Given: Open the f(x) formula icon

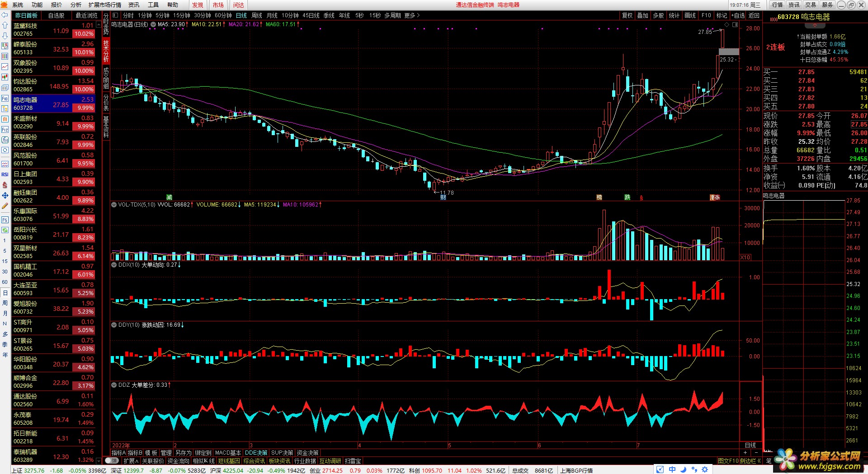Looking at the screenshot, I should coord(5,140).
